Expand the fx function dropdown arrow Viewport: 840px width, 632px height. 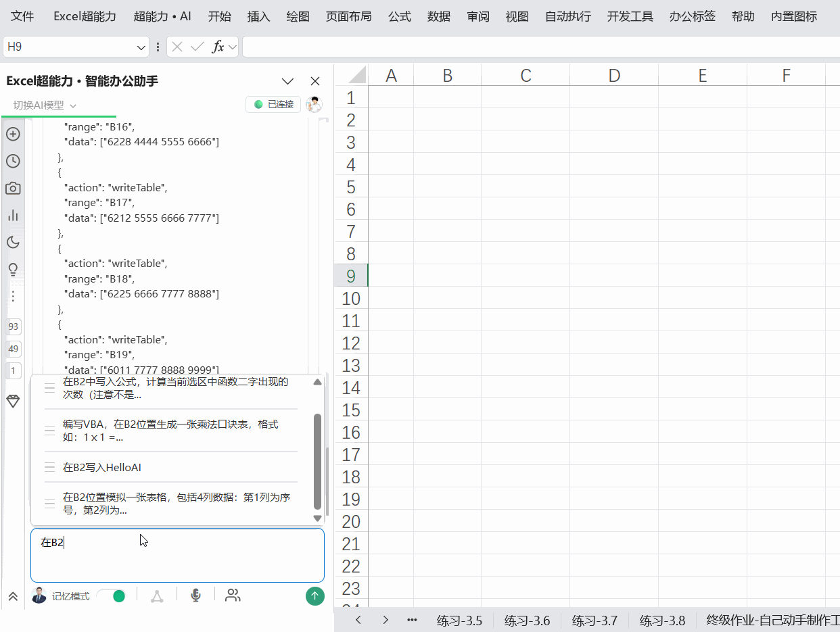(233, 47)
